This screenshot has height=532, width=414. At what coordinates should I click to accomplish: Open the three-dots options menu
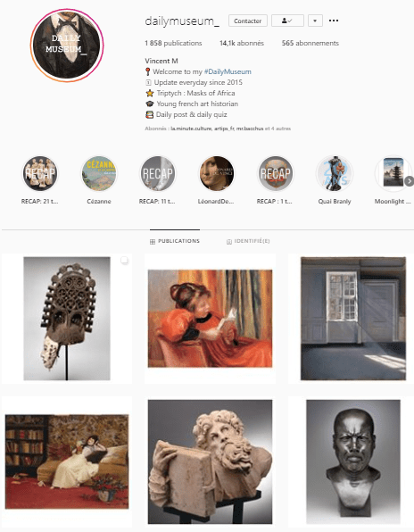(x=334, y=21)
